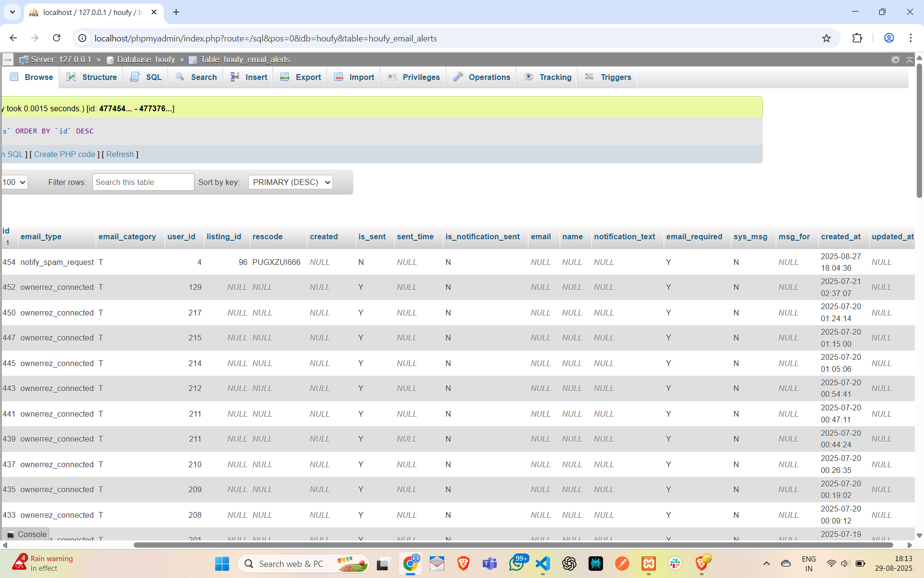Click the navigation panel arrow icon
The image size is (924, 578).
pyautogui.click(x=8, y=60)
